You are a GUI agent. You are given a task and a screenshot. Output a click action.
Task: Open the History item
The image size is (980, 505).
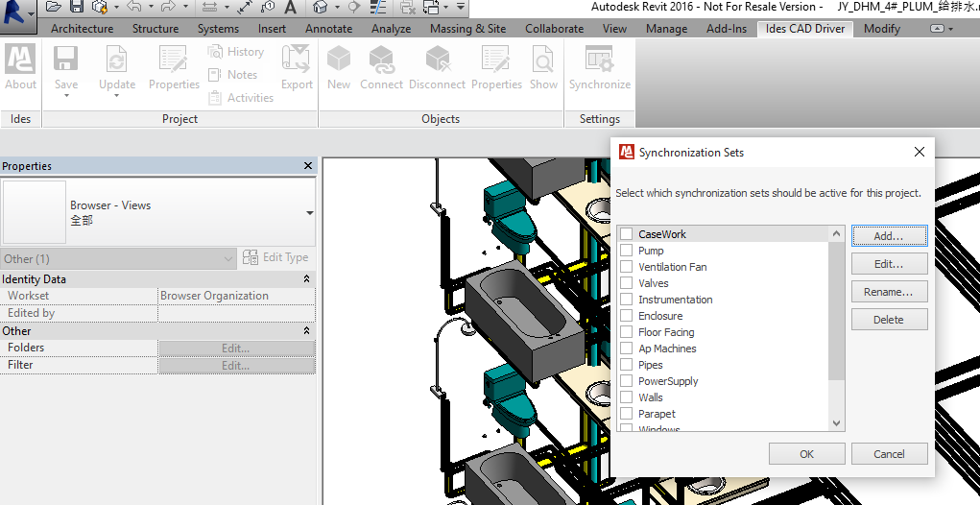235,52
